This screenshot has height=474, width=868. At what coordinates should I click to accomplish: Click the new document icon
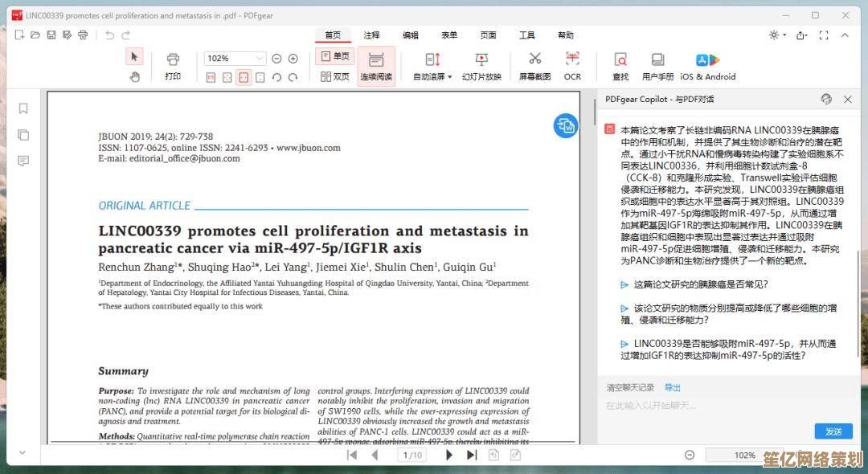[19, 35]
